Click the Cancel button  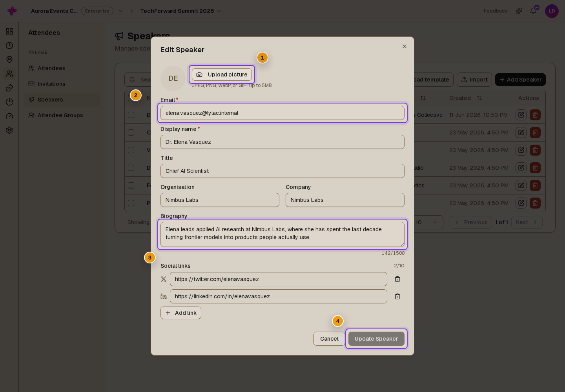pos(329,339)
